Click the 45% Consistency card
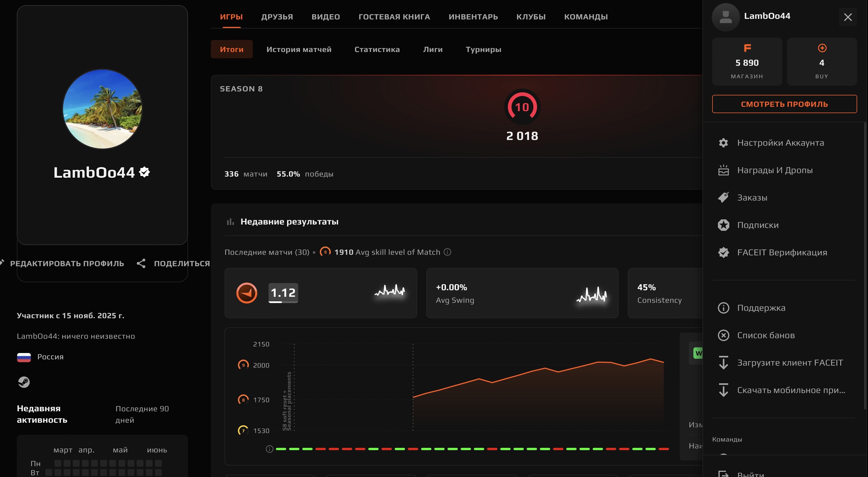 click(x=665, y=293)
